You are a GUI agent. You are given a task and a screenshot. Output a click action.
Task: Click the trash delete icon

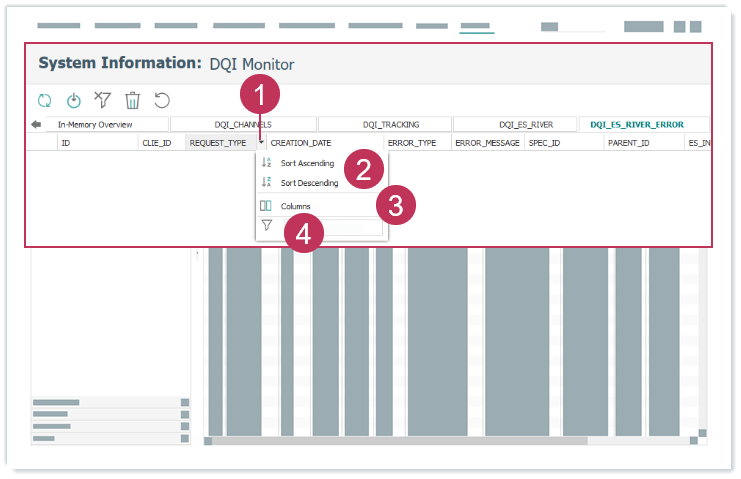tap(132, 100)
